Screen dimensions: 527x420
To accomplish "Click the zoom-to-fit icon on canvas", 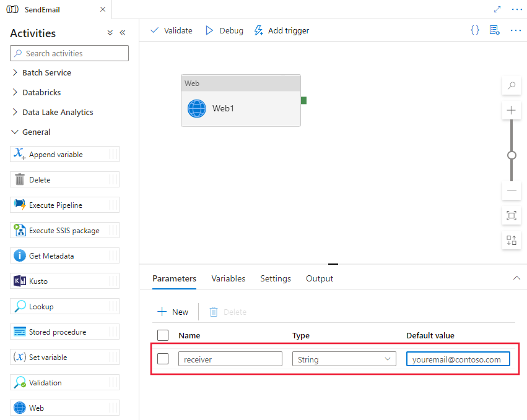I will [x=511, y=216].
